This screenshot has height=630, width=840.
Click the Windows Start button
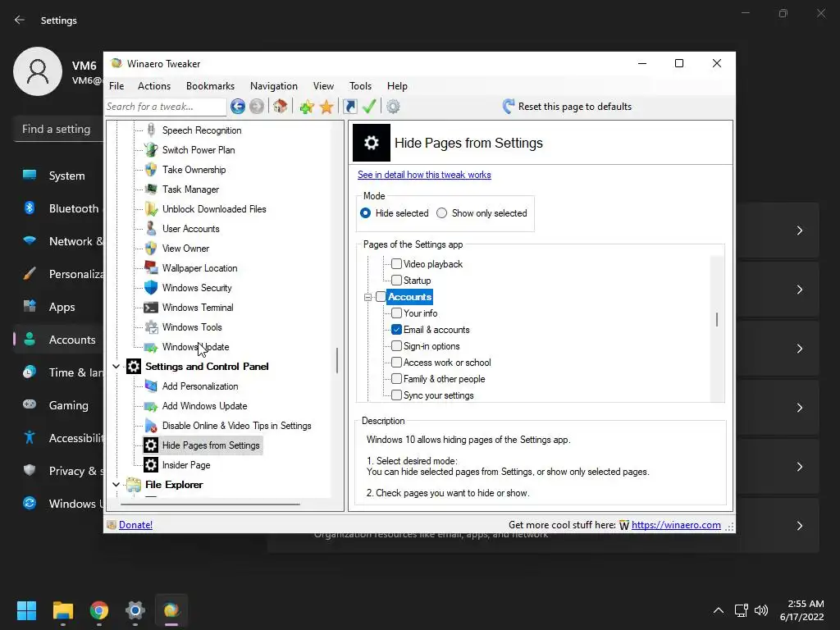coord(27,610)
